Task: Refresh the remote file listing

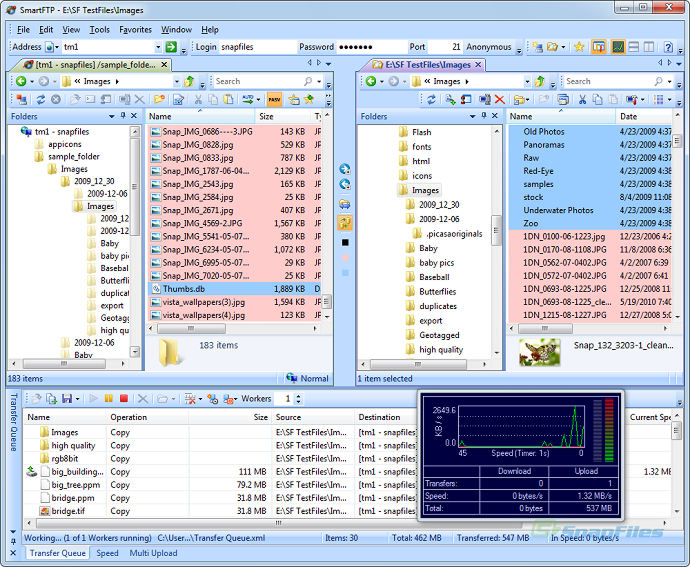Action: point(40,99)
